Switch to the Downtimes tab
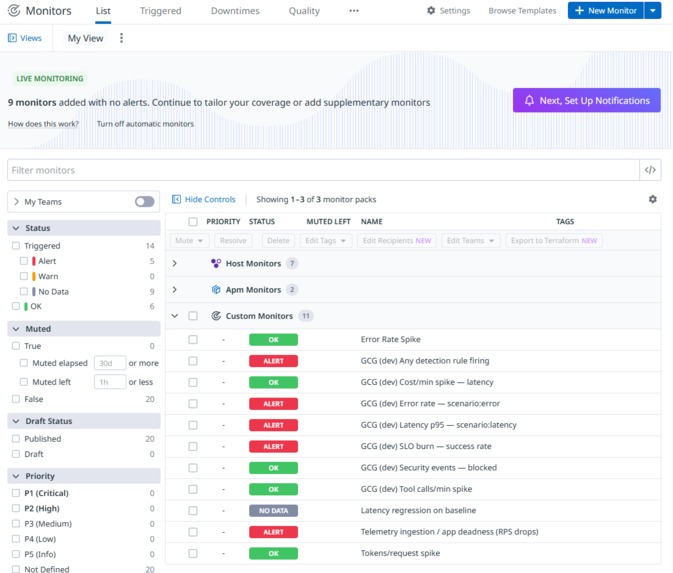Viewport: 673px width, 573px height. 235,11
